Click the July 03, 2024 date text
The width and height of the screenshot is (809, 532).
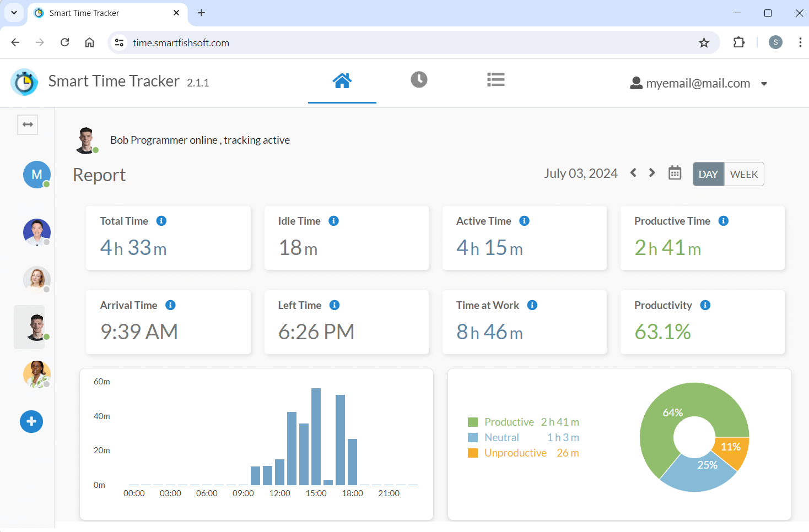click(x=581, y=173)
